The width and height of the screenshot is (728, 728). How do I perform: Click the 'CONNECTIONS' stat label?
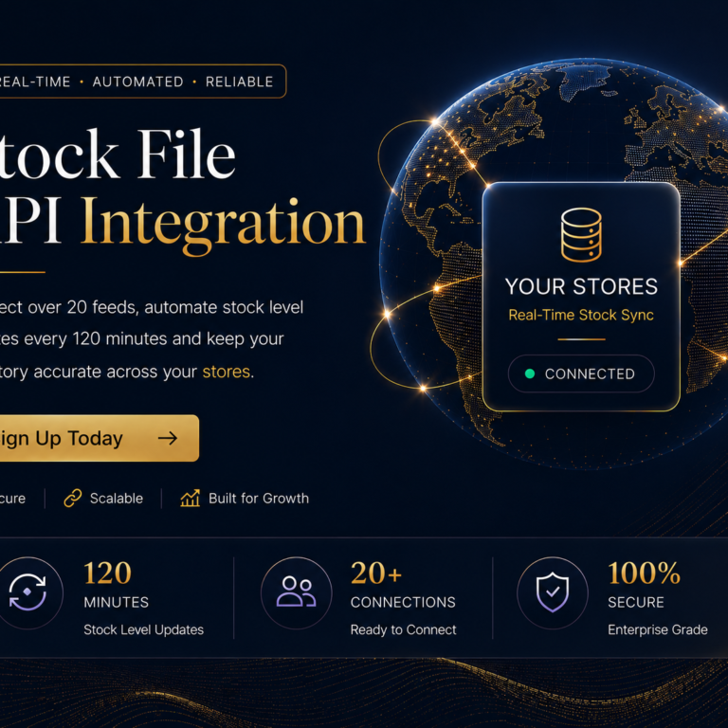click(403, 602)
